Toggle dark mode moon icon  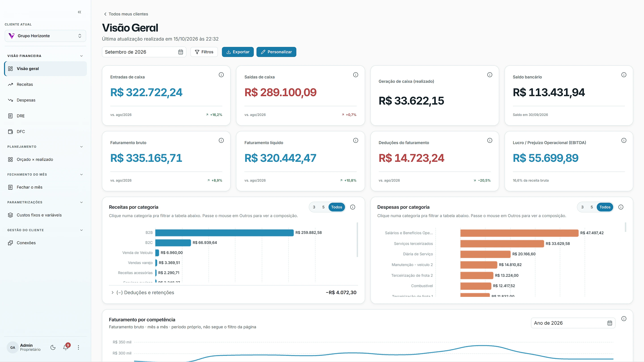click(53, 347)
